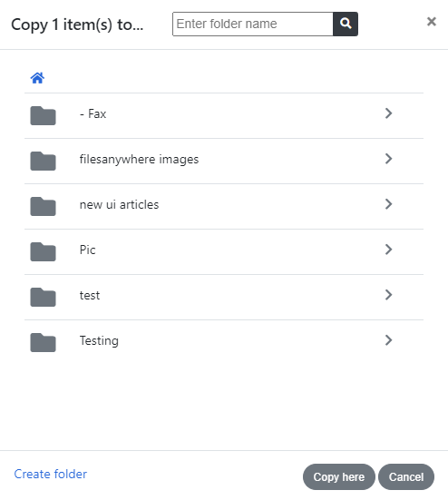Select the filesanywhere images folder icon
The width and height of the screenshot is (448, 500).
(43, 161)
